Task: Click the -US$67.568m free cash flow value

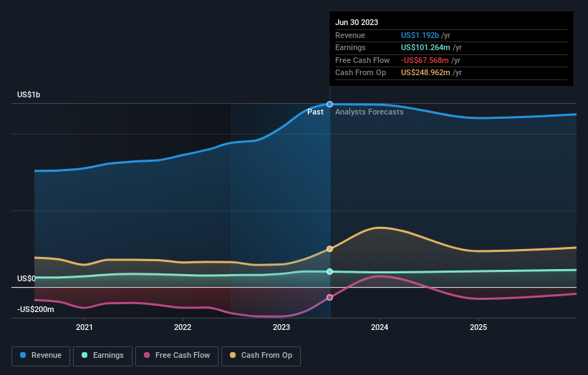Action: [425, 60]
